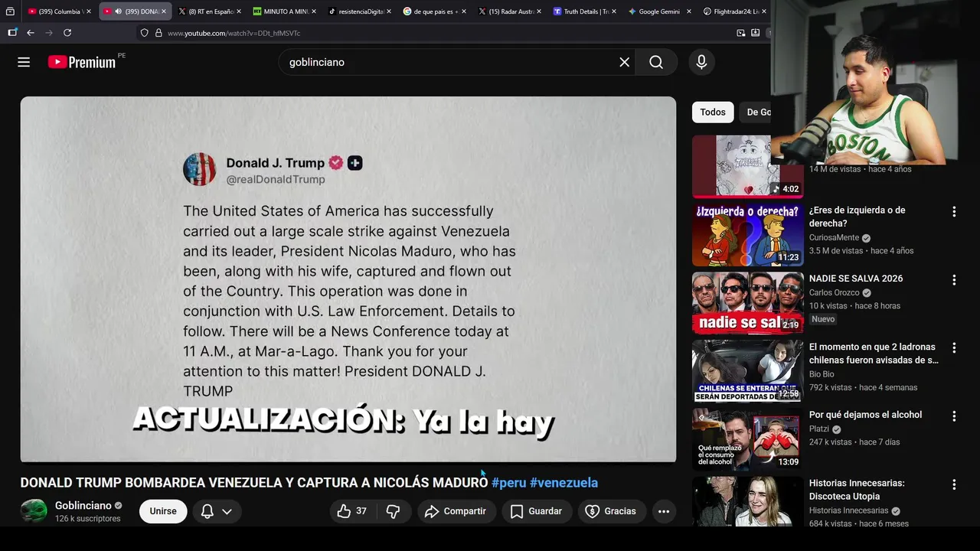This screenshot has height=551, width=980.
Task: Play the Chilenas se enteran thumbnail
Action: (748, 371)
